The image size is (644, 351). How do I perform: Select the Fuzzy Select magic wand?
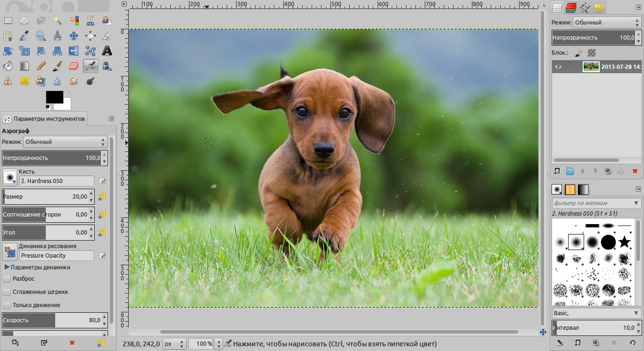coord(58,20)
